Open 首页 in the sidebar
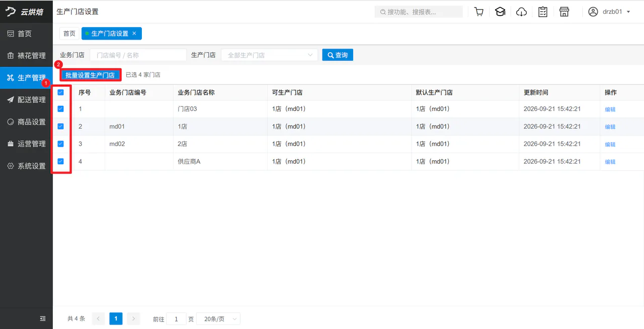The width and height of the screenshot is (644, 329). point(26,34)
